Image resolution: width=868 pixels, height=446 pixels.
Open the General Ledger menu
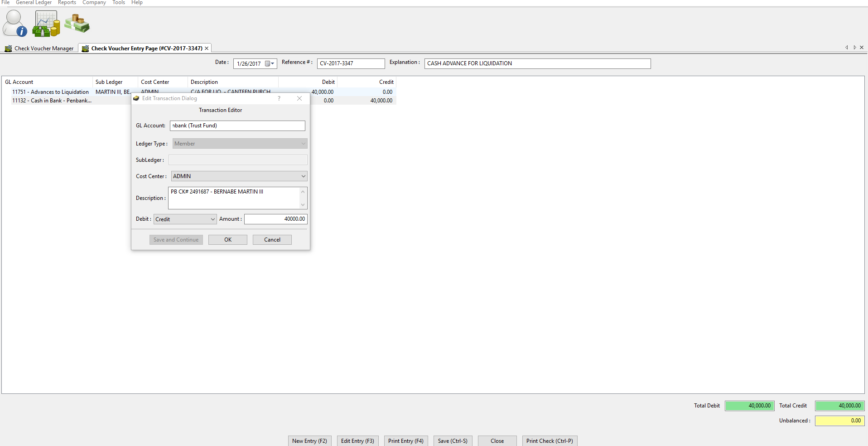pos(34,3)
